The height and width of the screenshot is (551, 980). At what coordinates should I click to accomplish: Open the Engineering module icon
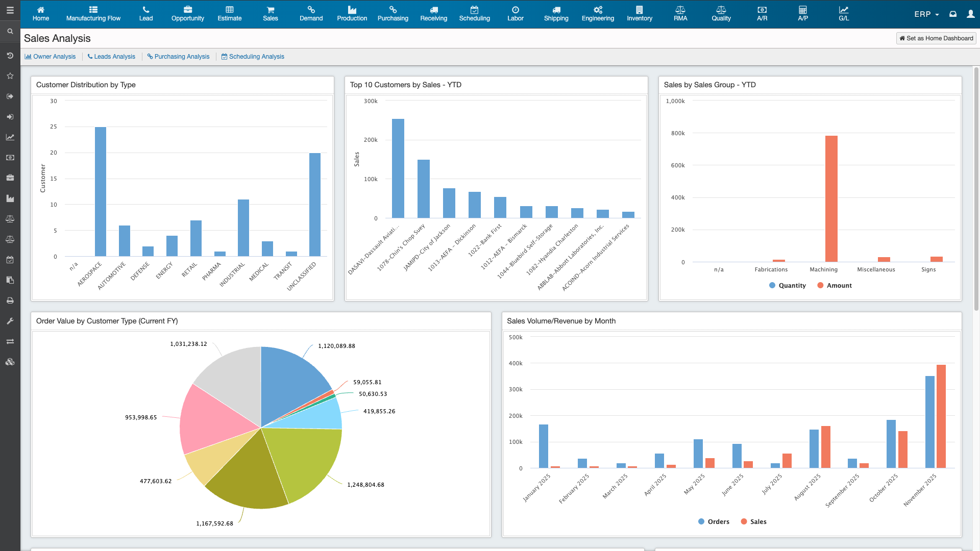click(598, 14)
